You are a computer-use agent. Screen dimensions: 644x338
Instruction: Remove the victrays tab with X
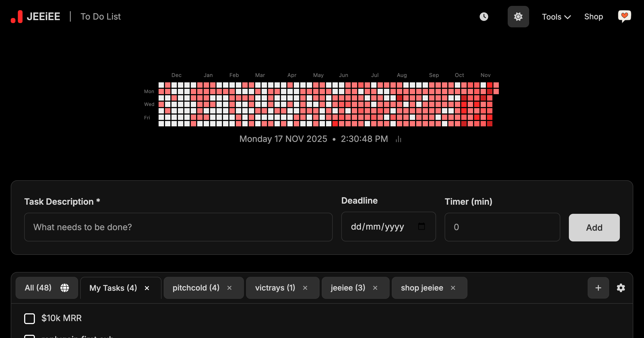tap(305, 288)
